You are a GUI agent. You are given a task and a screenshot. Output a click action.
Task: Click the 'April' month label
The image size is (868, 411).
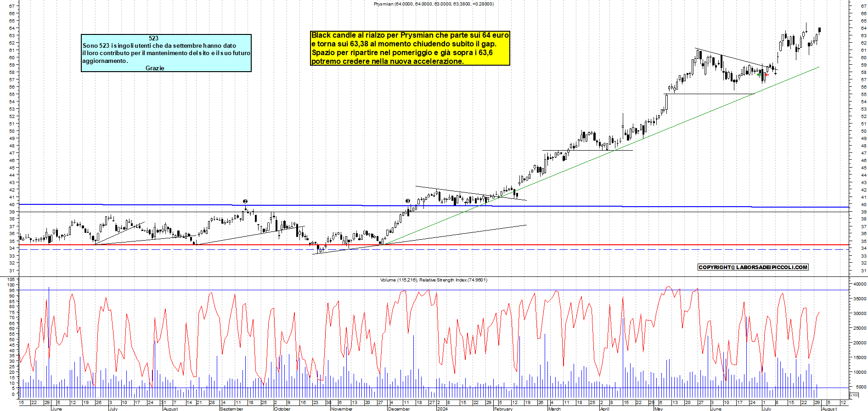click(605, 409)
